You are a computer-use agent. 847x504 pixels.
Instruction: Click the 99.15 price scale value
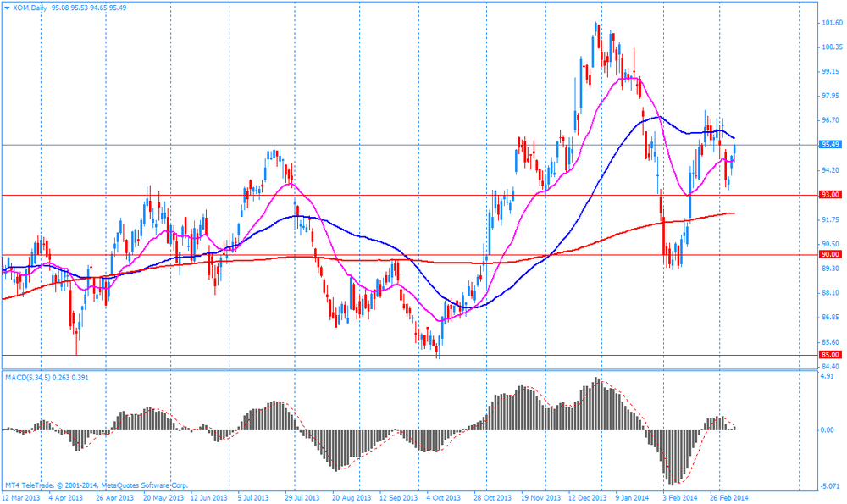click(x=832, y=71)
